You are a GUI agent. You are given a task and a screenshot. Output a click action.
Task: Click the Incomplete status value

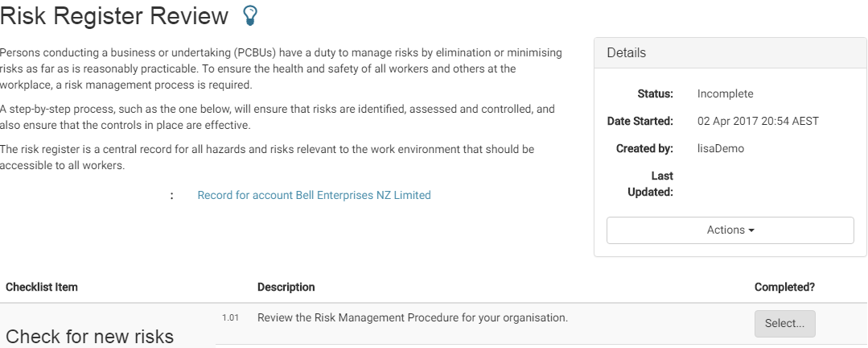point(725,93)
